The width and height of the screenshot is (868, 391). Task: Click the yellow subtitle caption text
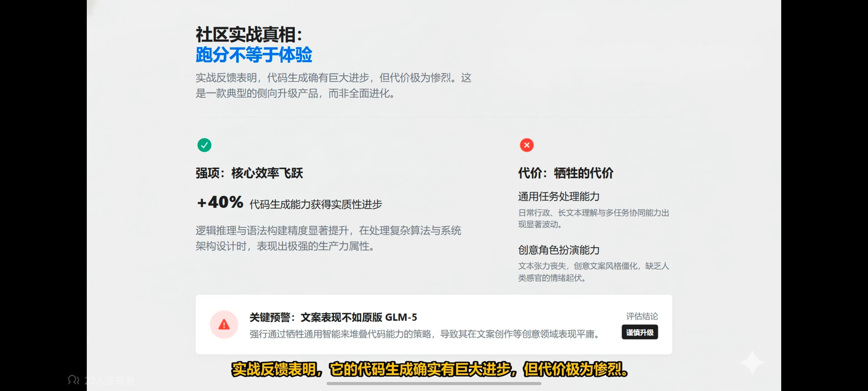[x=429, y=369]
